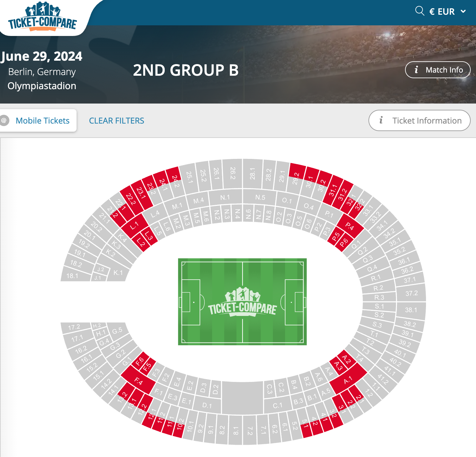Select red section A.1 on map
This screenshot has width=476, height=457.
(348, 380)
